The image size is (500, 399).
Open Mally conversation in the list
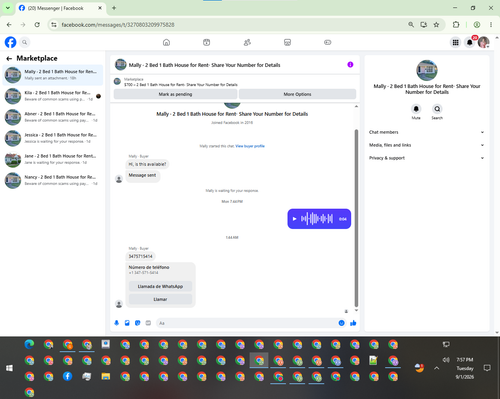[x=53, y=75]
